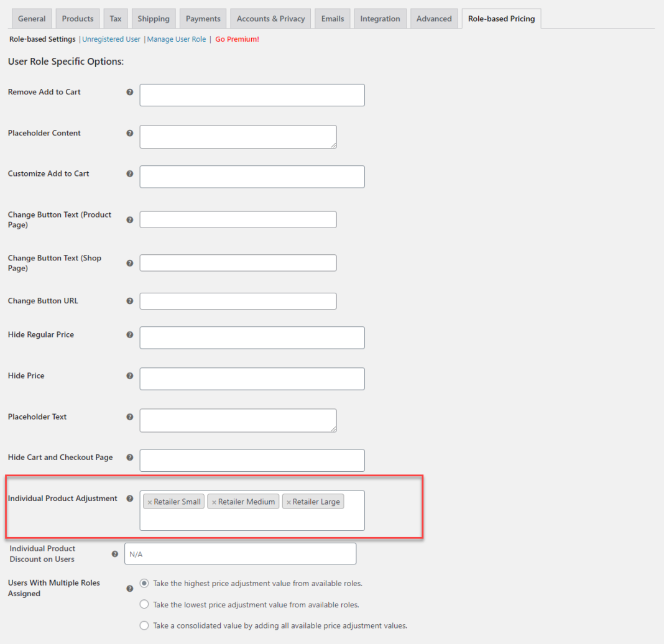The image size is (664, 644).
Task: Click the Go Premium! link
Action: [237, 39]
